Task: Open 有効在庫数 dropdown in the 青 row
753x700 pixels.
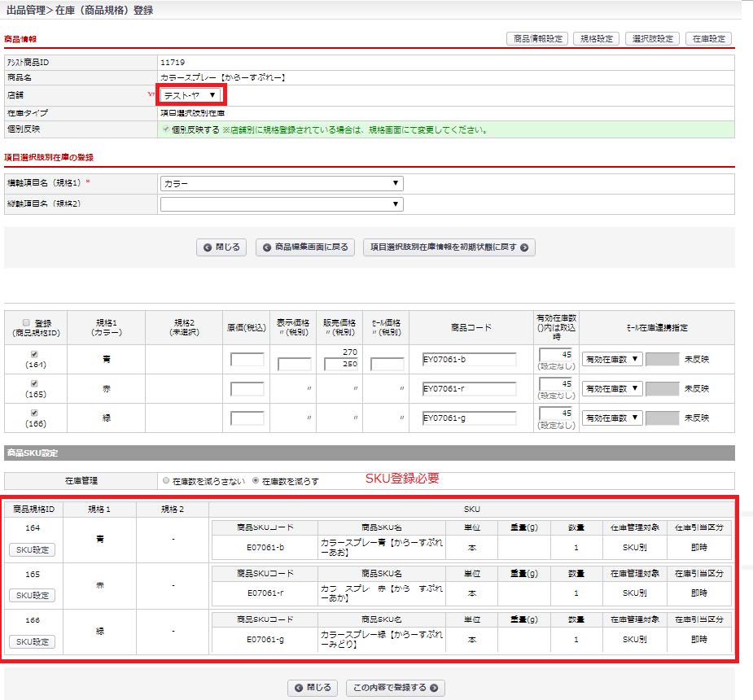Action: coord(612,359)
